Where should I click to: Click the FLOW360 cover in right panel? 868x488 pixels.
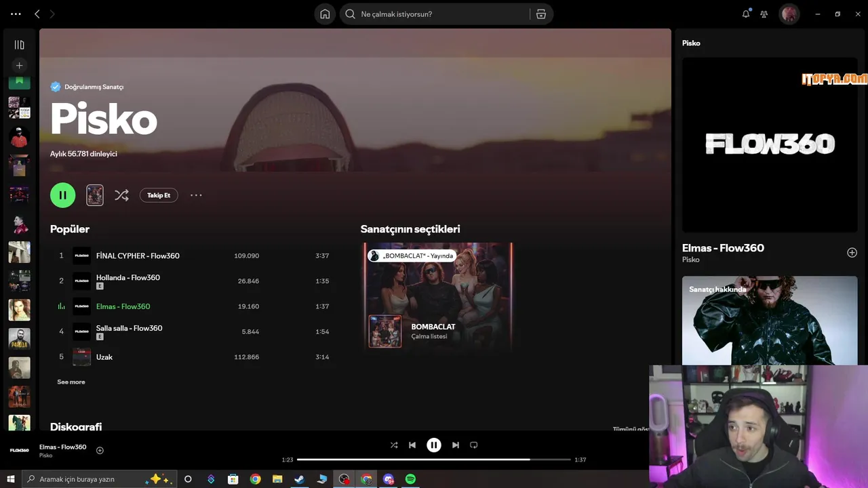[770, 144]
